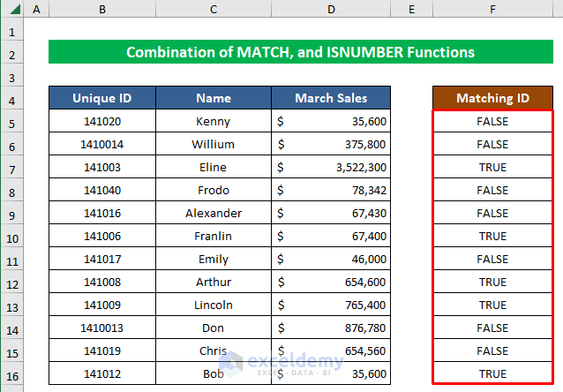
Task: Click the Matching ID header cell
Action: pyautogui.click(x=492, y=98)
